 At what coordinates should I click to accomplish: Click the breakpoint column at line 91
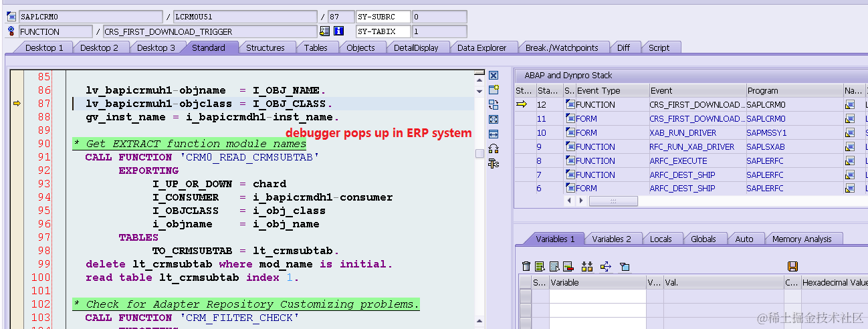(x=17, y=157)
